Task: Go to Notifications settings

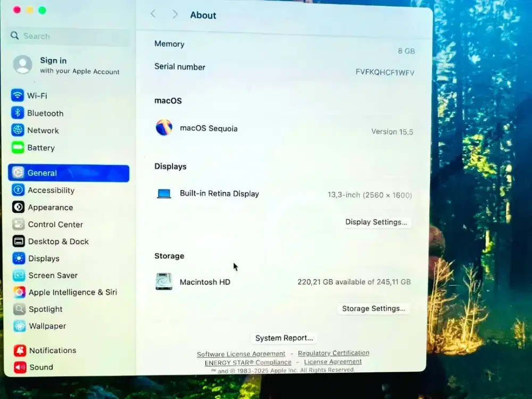Action: [x=52, y=351]
